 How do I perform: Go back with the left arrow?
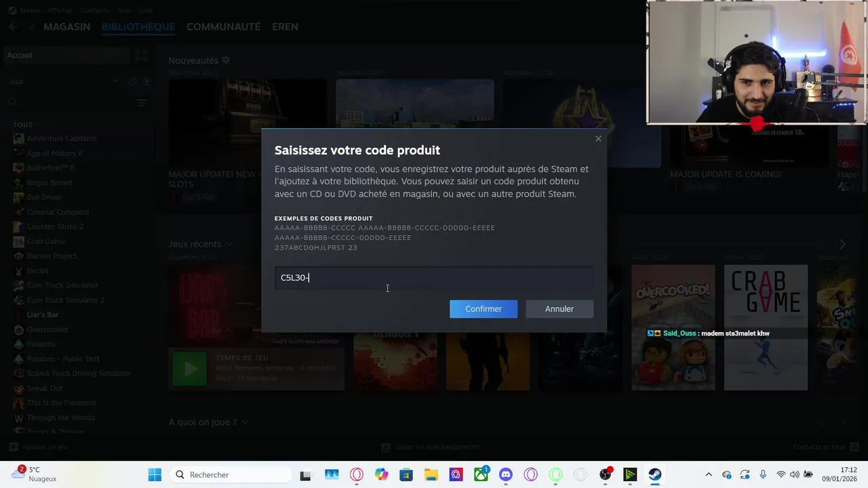point(14,27)
